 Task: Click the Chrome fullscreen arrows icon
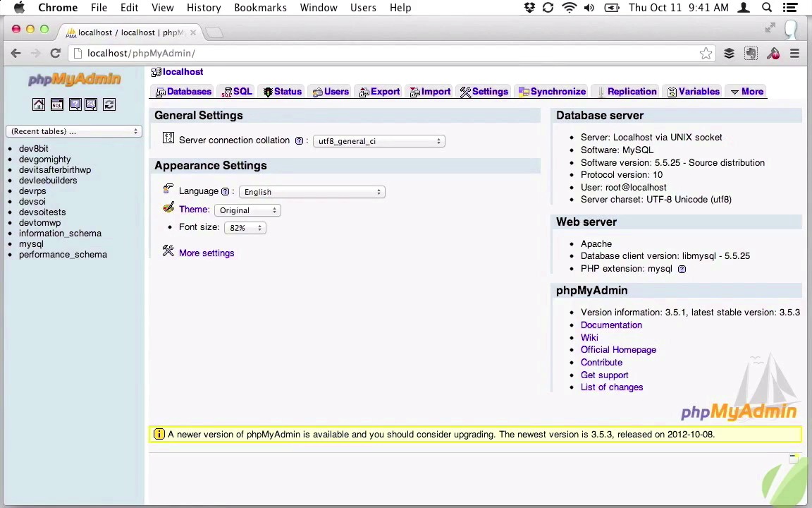pyautogui.click(x=770, y=28)
